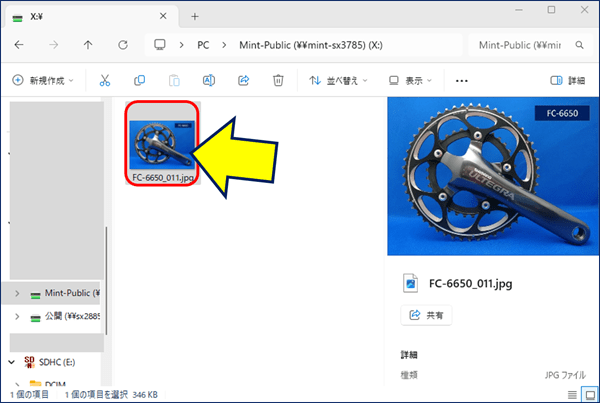Expand the 公開 network drive node

(x=17, y=317)
